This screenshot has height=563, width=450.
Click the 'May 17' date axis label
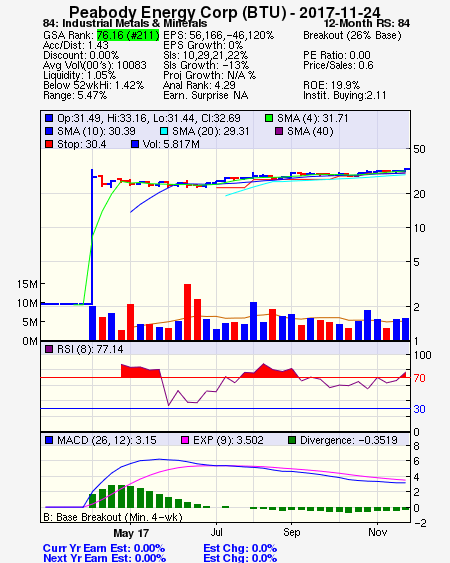click(x=131, y=533)
